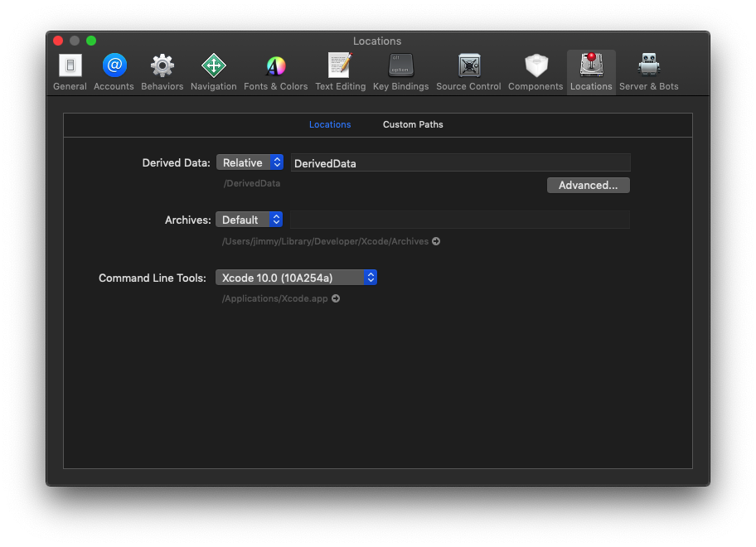Open the Text Editing preferences
The image size is (756, 547).
341,72
